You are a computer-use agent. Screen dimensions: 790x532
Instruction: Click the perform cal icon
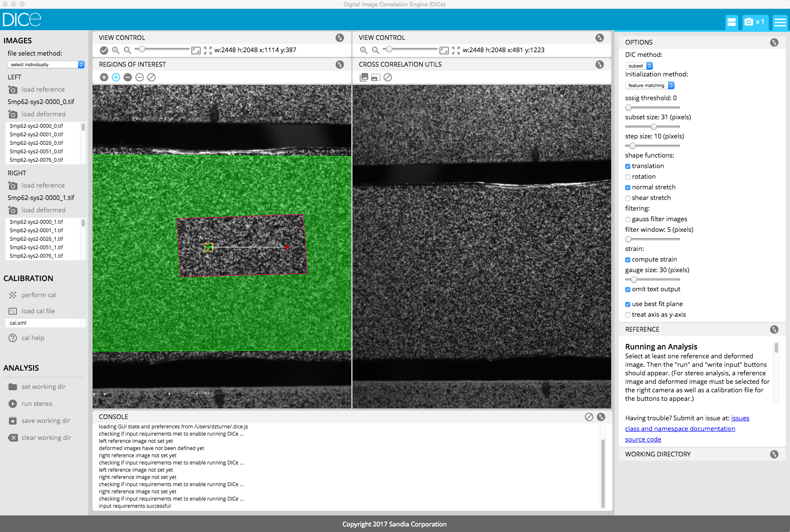[x=13, y=295]
